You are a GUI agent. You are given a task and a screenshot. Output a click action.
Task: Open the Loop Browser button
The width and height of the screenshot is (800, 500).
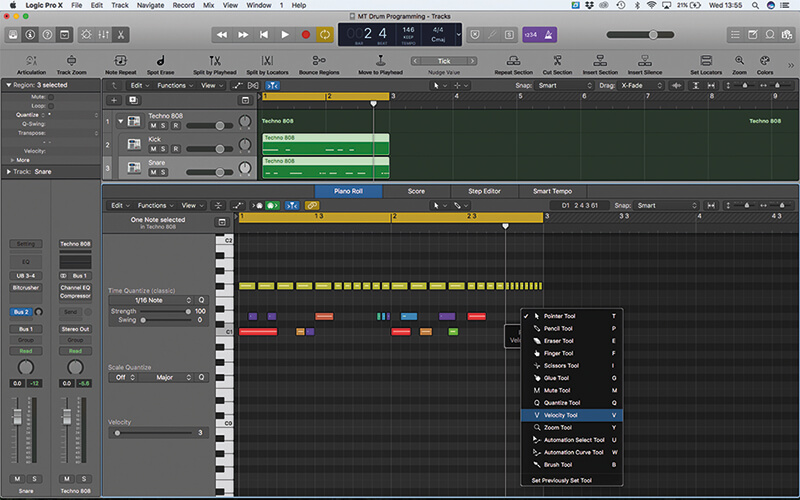[770, 35]
